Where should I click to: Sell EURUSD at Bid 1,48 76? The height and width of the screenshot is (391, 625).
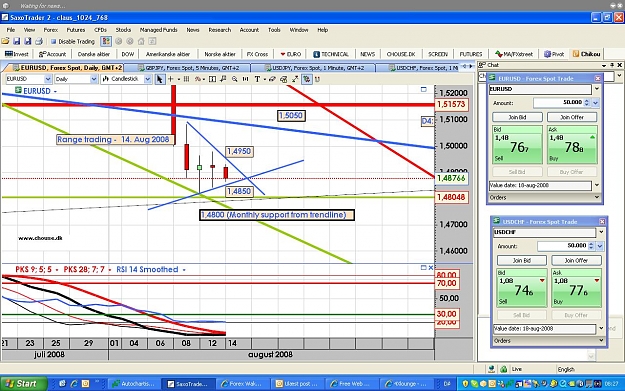517,145
